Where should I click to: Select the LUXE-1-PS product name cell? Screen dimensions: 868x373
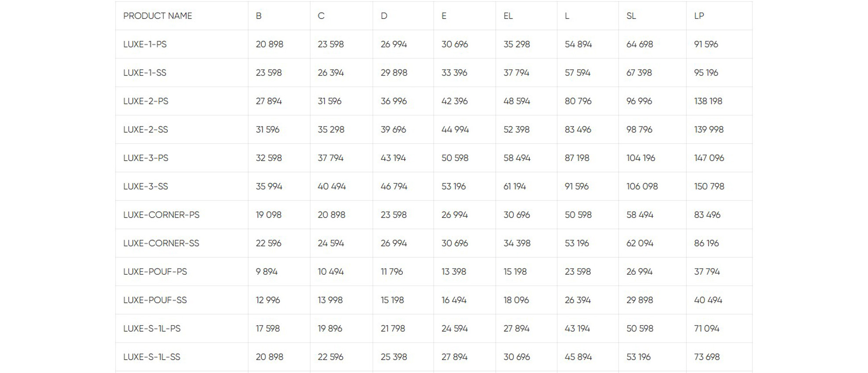coord(145,44)
